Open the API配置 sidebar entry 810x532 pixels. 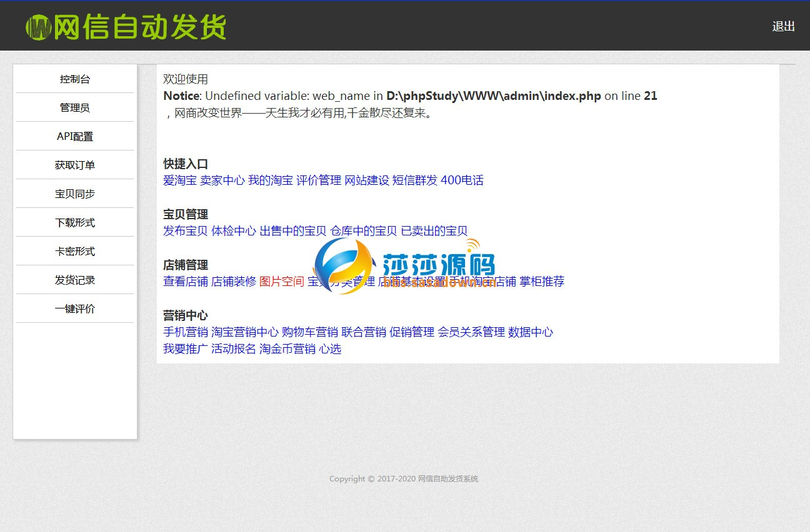click(x=75, y=137)
